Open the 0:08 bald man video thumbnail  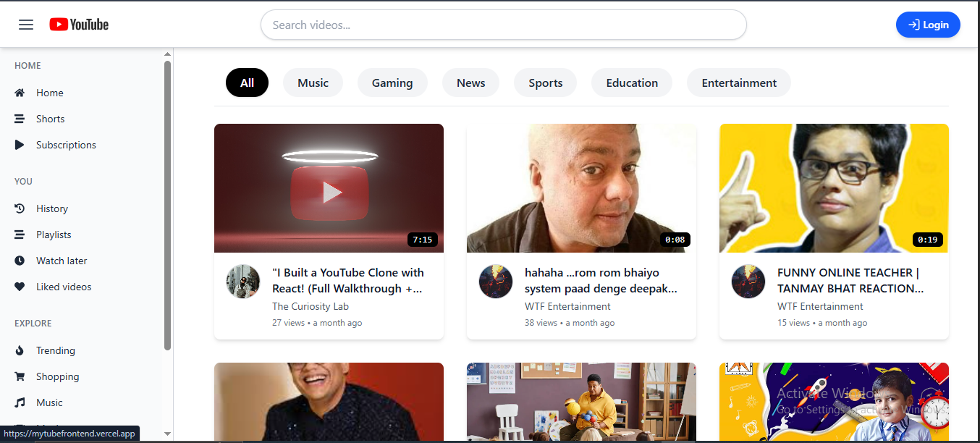coord(581,188)
